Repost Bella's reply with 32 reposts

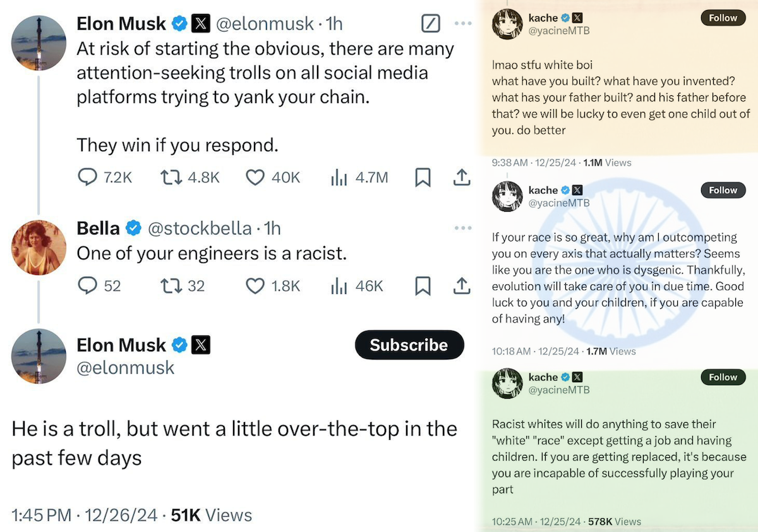pos(171,286)
